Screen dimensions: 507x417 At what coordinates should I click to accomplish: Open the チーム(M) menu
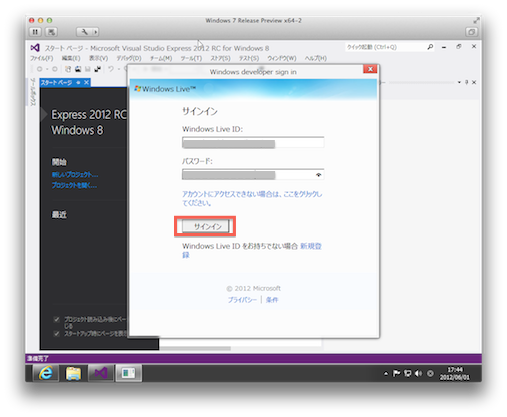click(x=161, y=58)
